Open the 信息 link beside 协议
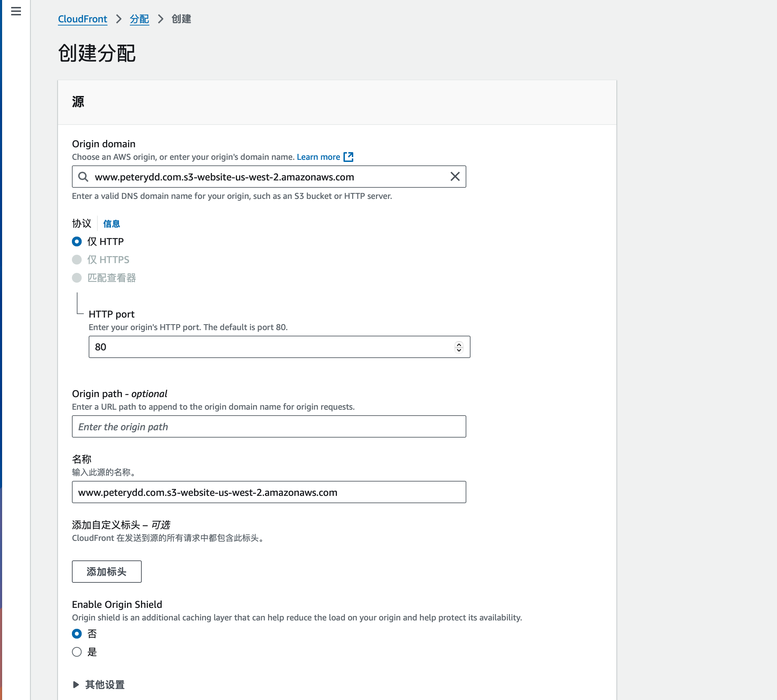 (x=112, y=224)
